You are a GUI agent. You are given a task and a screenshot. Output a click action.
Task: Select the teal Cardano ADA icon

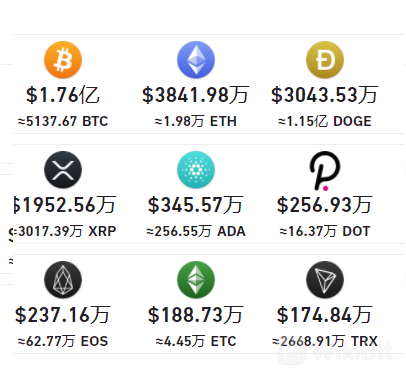pos(196,170)
